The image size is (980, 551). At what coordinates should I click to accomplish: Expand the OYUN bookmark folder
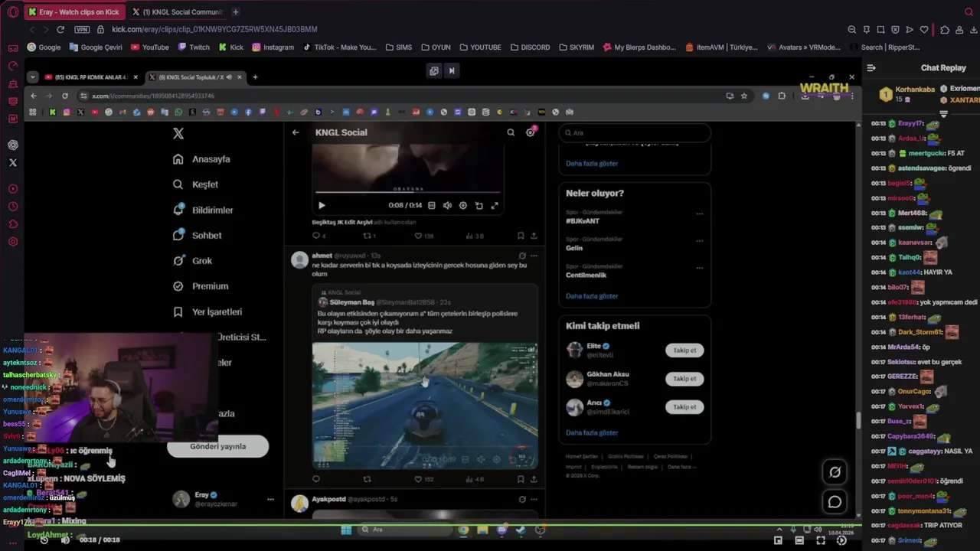[x=435, y=47]
